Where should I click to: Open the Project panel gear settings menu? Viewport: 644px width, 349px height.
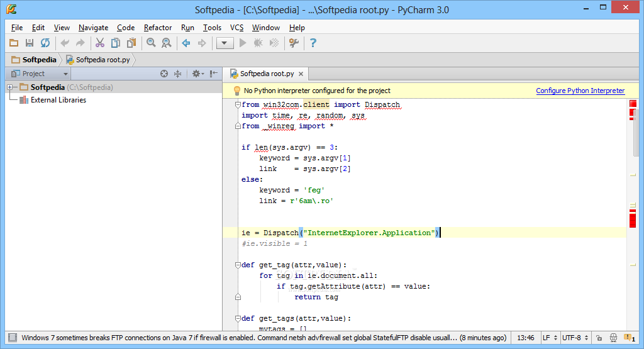click(198, 74)
